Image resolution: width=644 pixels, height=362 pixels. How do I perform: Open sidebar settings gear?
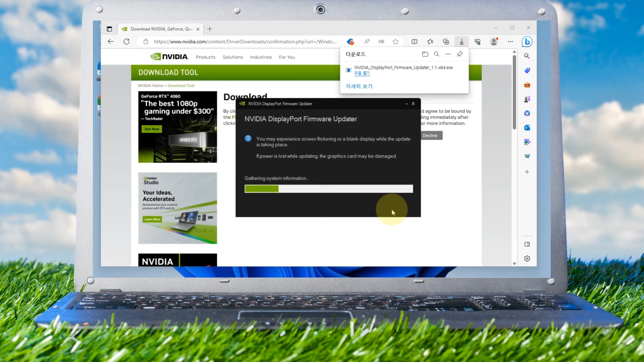(x=527, y=259)
